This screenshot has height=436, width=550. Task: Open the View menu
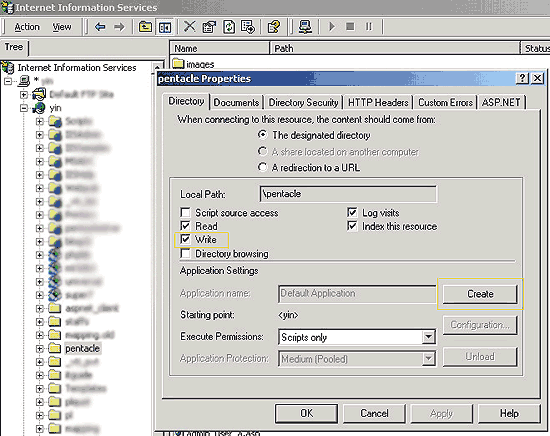pos(62,27)
